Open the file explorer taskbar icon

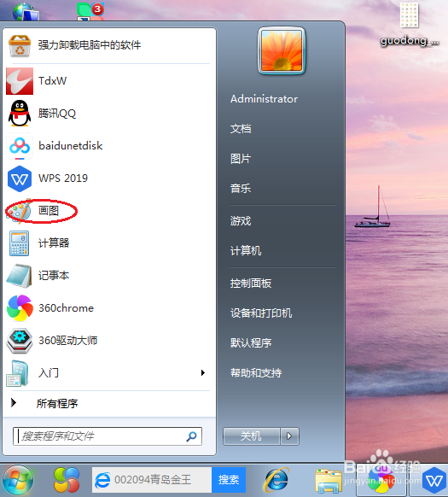[x=329, y=481]
